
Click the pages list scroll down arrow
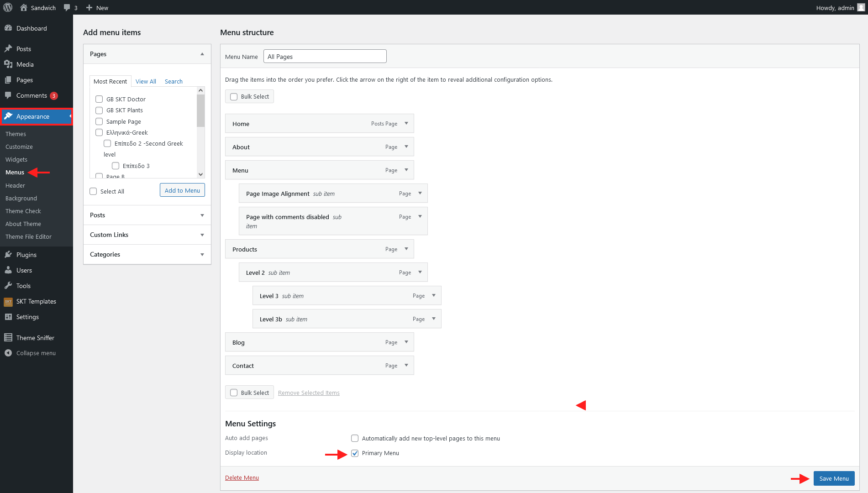(x=200, y=174)
